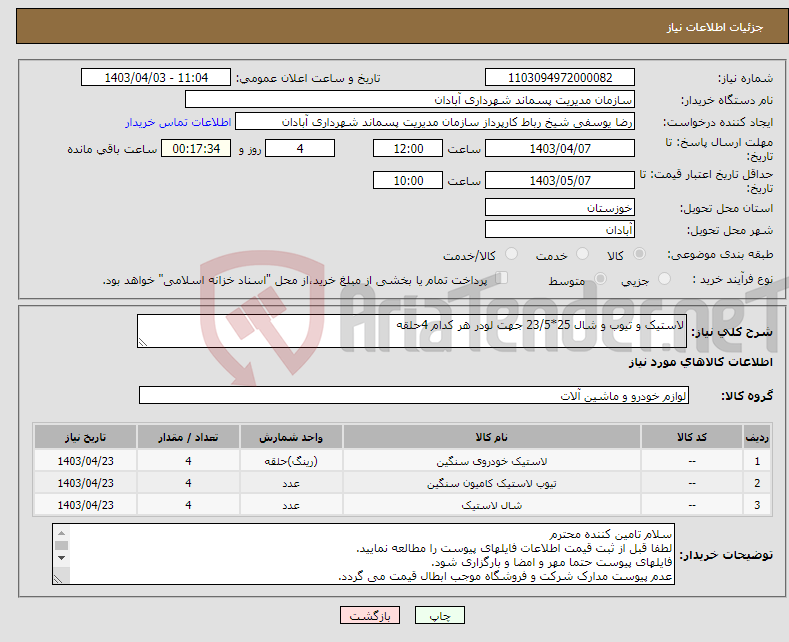Click row item تیوب لاستیک کامیون سنگین
The height and width of the screenshot is (642, 789).
tap(492, 483)
